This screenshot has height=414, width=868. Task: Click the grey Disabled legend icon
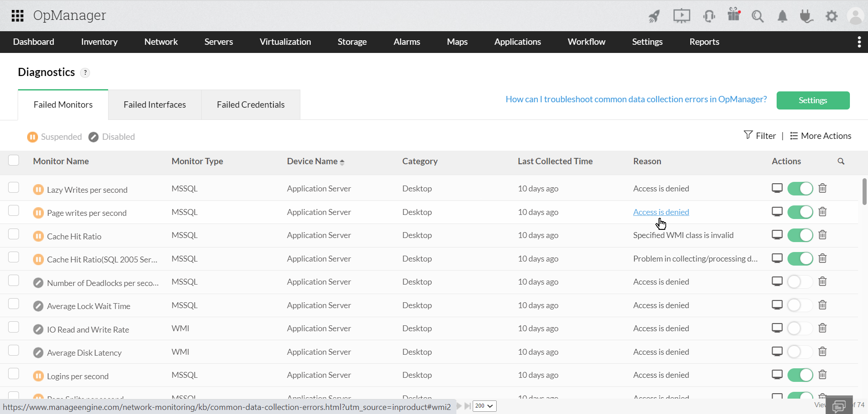(x=94, y=137)
